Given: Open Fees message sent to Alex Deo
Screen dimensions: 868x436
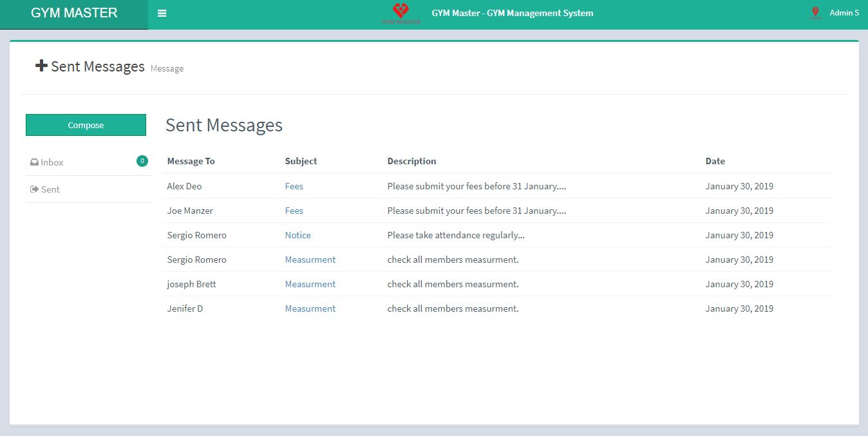Looking at the screenshot, I should point(294,187).
